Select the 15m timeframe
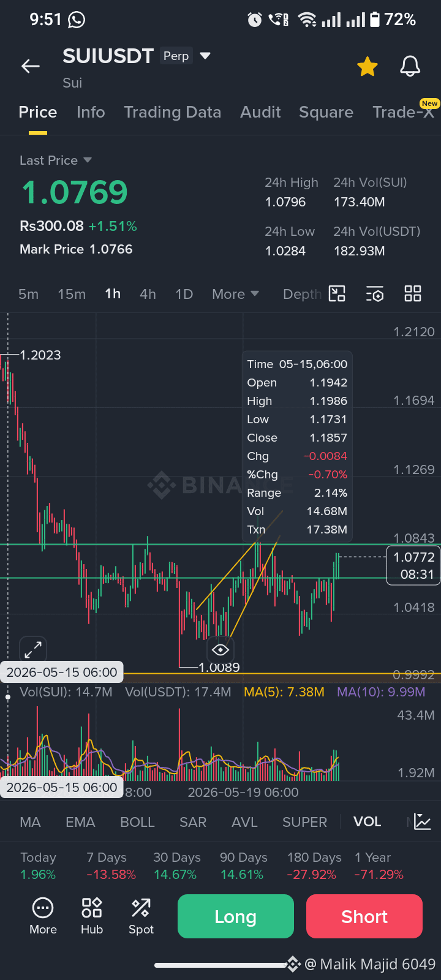 [72, 294]
